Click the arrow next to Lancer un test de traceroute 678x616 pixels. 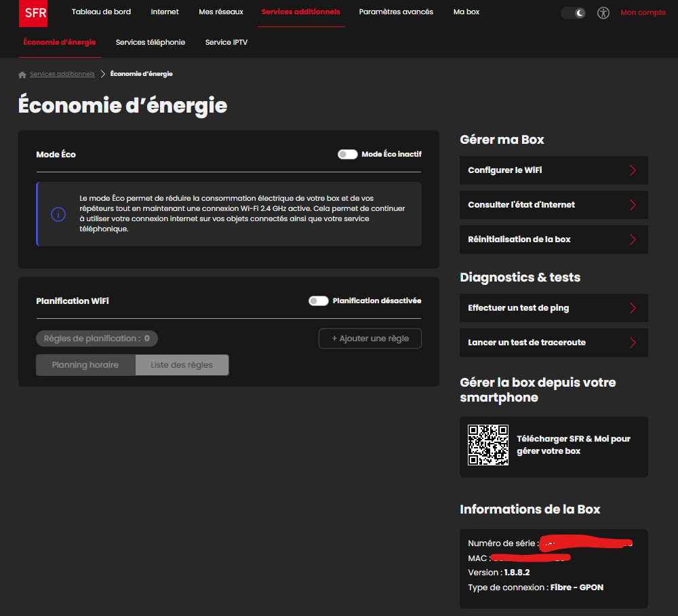point(633,343)
